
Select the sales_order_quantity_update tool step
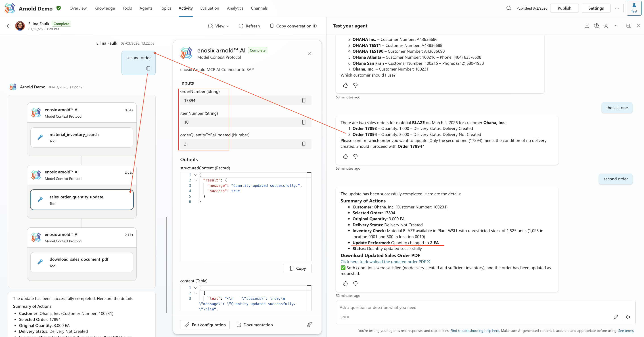[82, 200]
